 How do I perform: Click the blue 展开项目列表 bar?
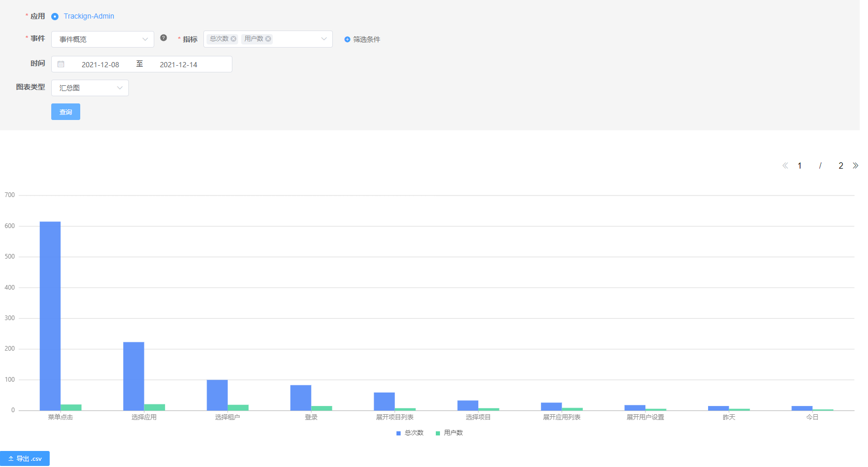point(384,402)
